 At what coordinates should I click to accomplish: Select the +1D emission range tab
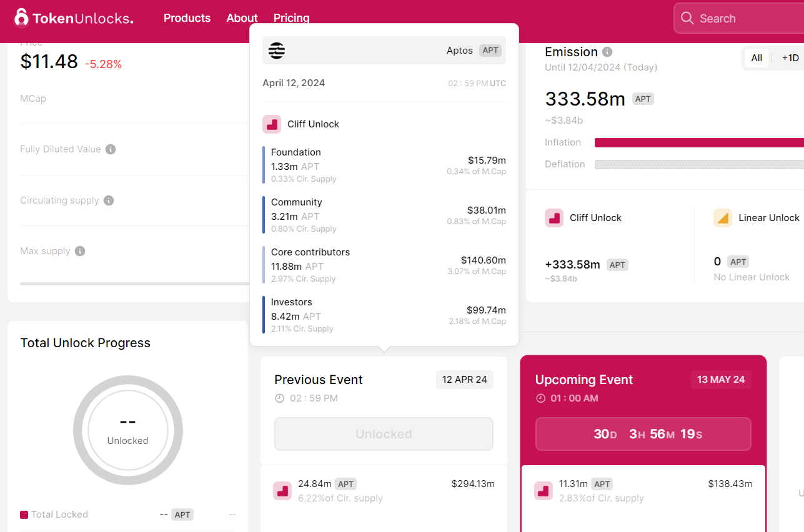(x=790, y=58)
